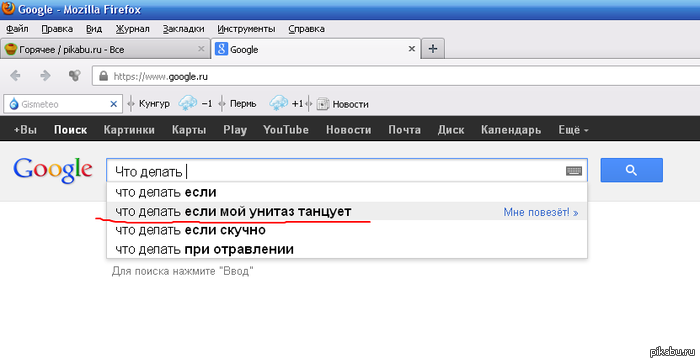Close the Google tab

pos(412,49)
